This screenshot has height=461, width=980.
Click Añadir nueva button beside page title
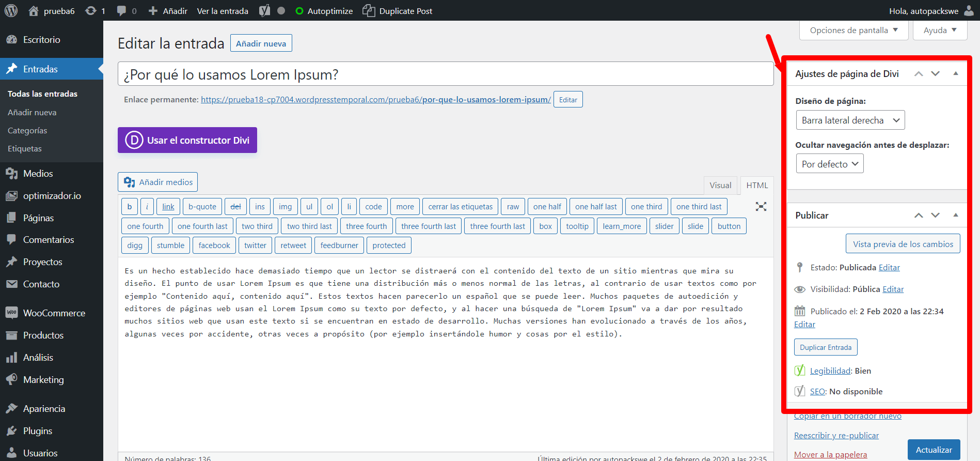coord(261,43)
